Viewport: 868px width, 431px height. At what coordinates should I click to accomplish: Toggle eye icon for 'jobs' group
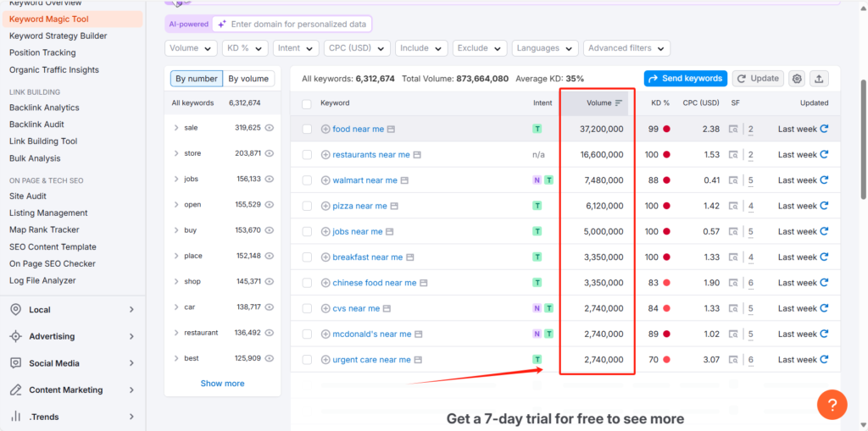click(x=270, y=179)
